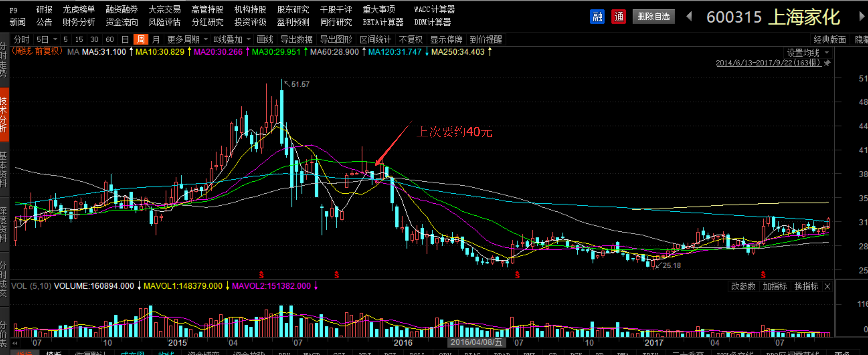Click the blue 融 margin trading icon
Viewport: 868px width, 355px height.
pyautogui.click(x=597, y=17)
